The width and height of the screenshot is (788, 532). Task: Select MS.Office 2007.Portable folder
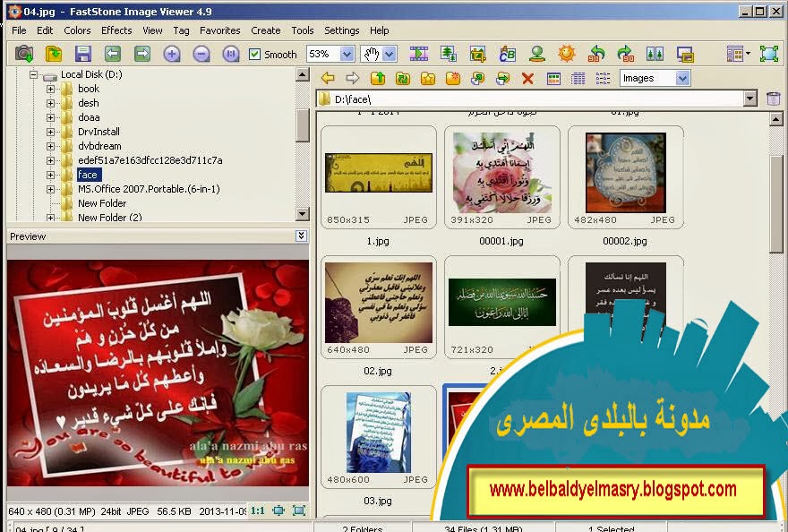pyautogui.click(x=149, y=189)
